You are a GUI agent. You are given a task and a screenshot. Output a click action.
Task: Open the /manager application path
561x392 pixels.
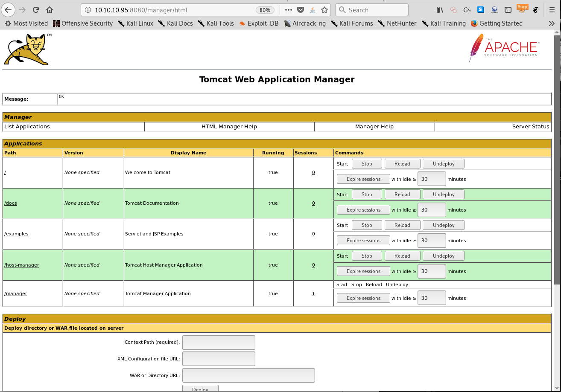tap(16, 293)
